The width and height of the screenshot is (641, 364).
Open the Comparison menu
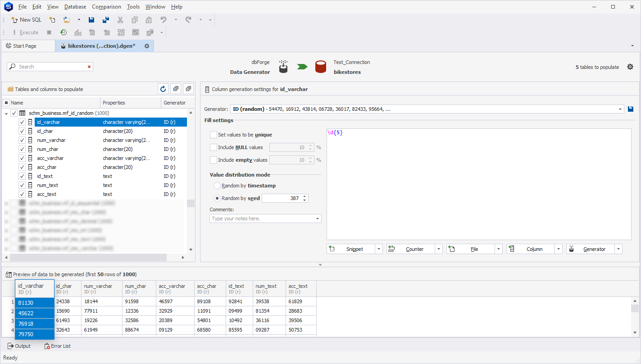[x=106, y=7]
